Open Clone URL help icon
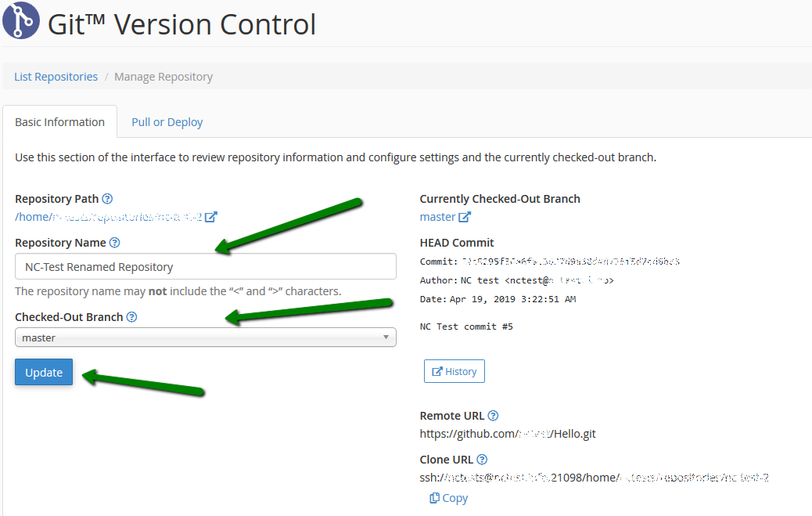The image size is (812, 516). pos(482,460)
